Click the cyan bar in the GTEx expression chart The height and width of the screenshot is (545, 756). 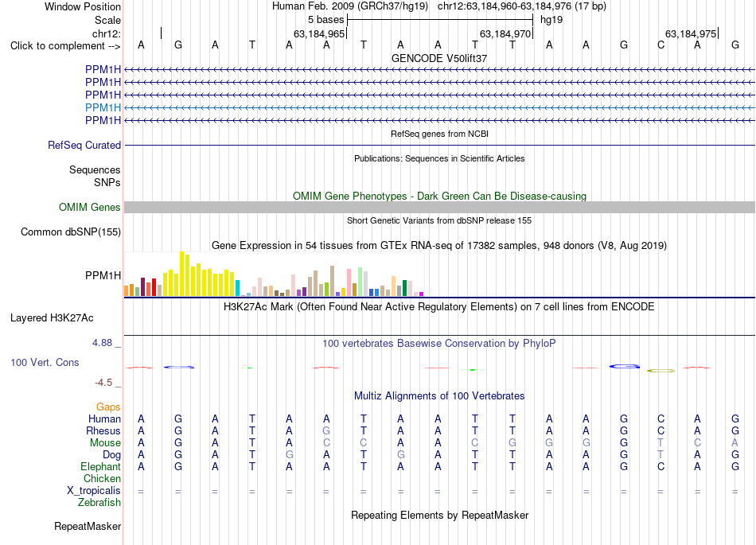click(x=238, y=288)
